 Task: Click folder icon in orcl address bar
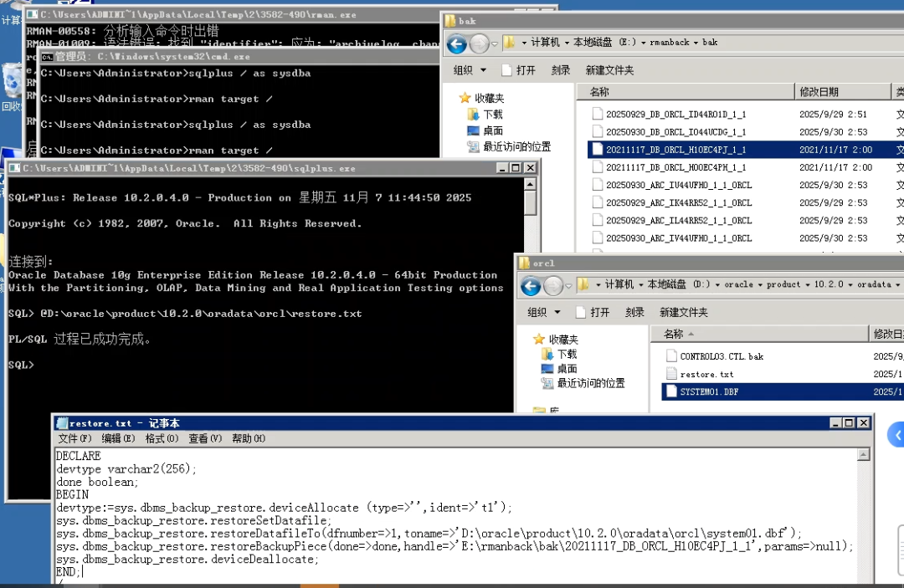pos(583,284)
